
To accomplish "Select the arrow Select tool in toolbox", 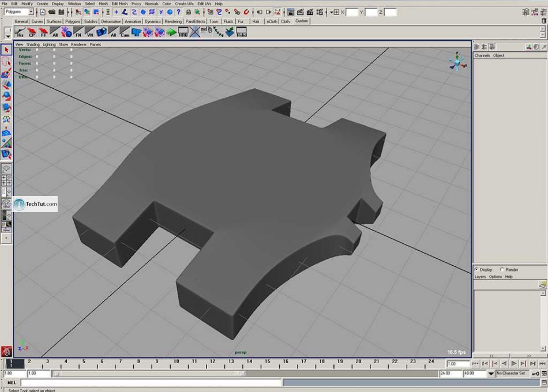I will click(x=6, y=50).
